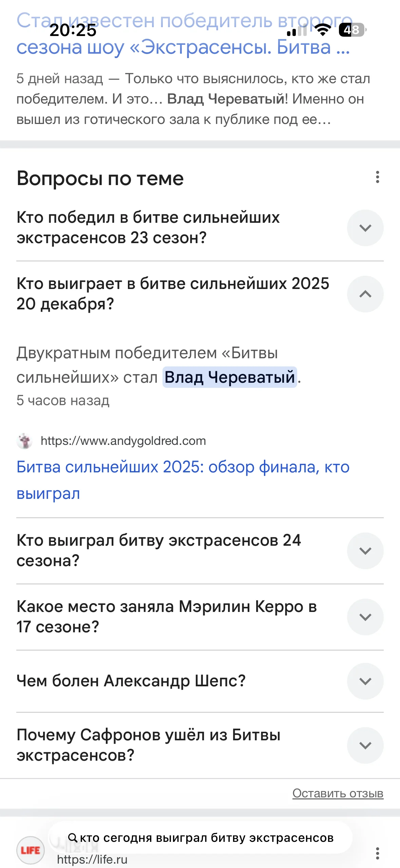Tap the magnifier icon in search pill
The height and width of the screenshot is (868, 400).
(73, 838)
